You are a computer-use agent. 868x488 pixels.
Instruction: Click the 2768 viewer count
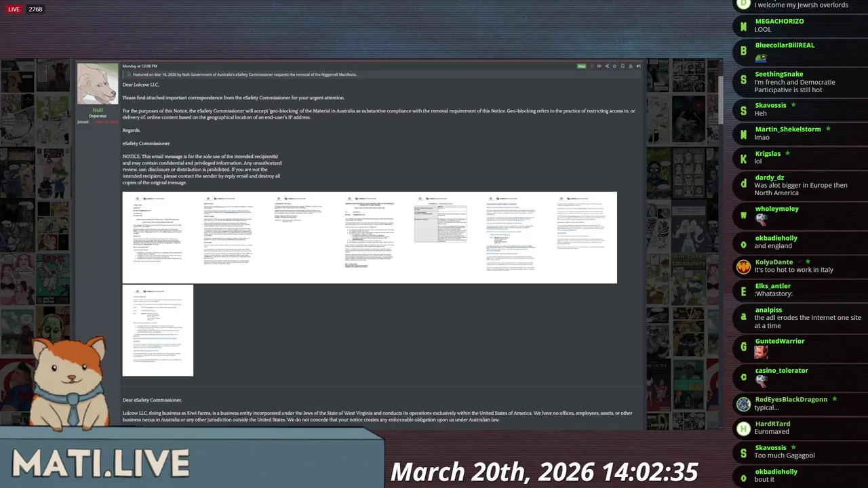coord(35,9)
